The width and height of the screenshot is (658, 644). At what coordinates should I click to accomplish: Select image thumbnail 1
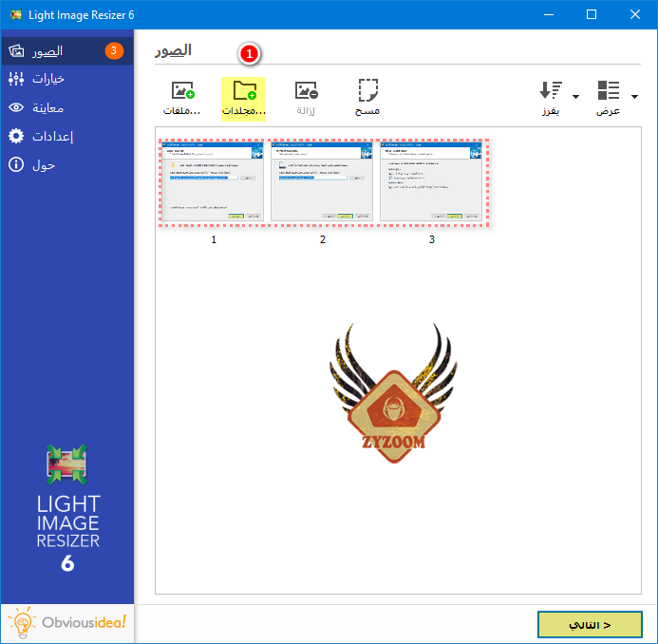coord(213,181)
